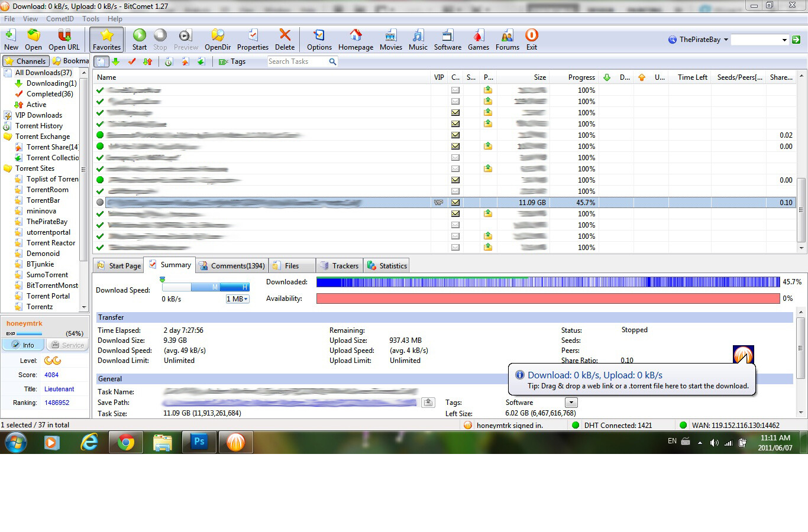The width and height of the screenshot is (808, 532).
Task: Expand the Tags Software dropdown
Action: tap(571, 403)
